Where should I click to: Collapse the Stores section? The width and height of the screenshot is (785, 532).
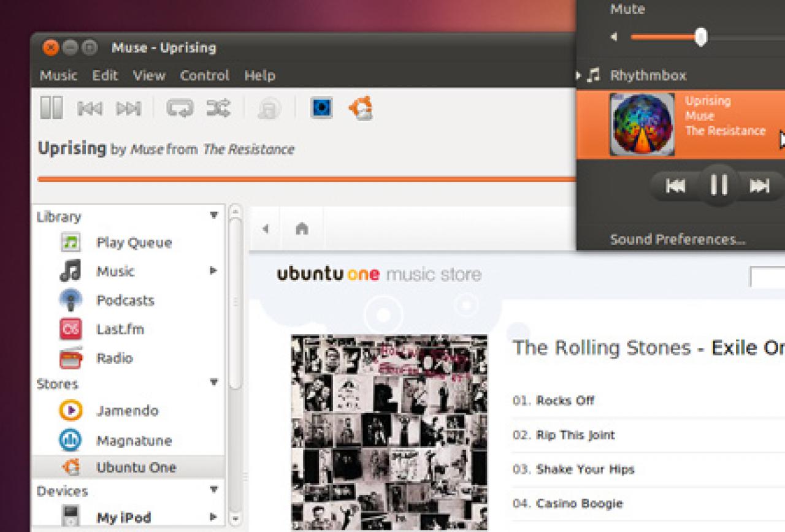click(x=214, y=382)
